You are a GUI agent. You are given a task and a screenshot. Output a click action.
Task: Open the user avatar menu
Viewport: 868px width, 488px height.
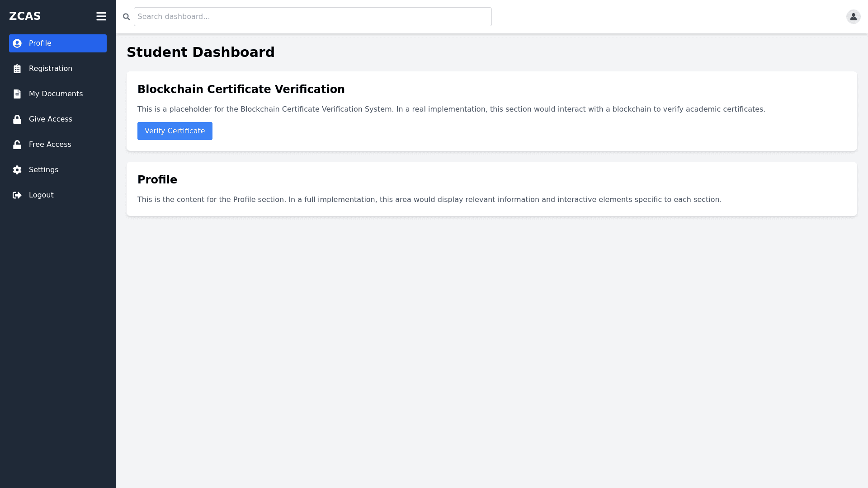(853, 17)
